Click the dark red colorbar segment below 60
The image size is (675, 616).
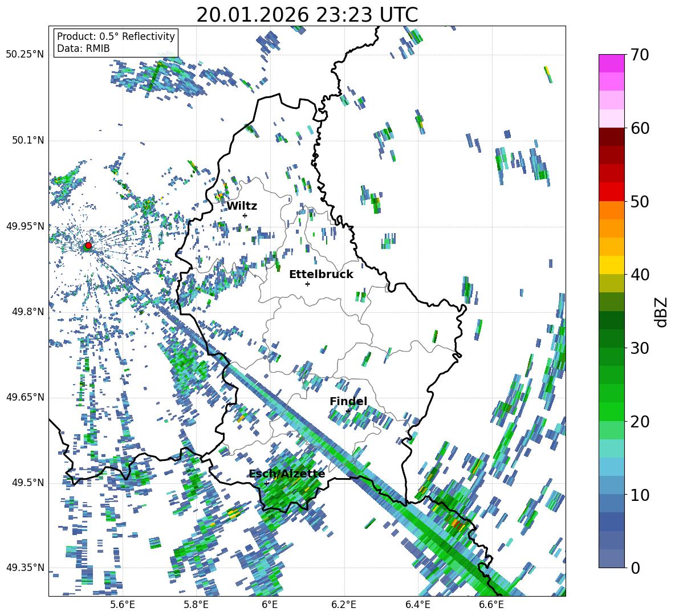coord(611,137)
